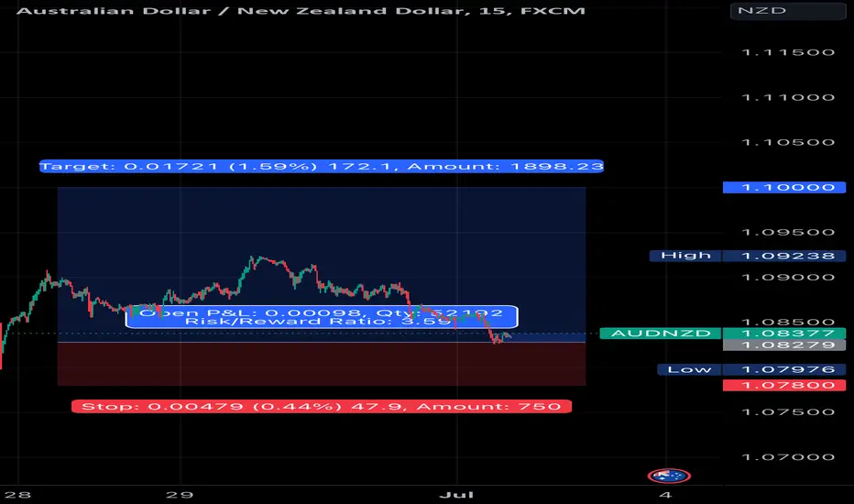Screen dimensions: 854x504
Task: Click the High 1.09238 price label
Action: point(748,256)
